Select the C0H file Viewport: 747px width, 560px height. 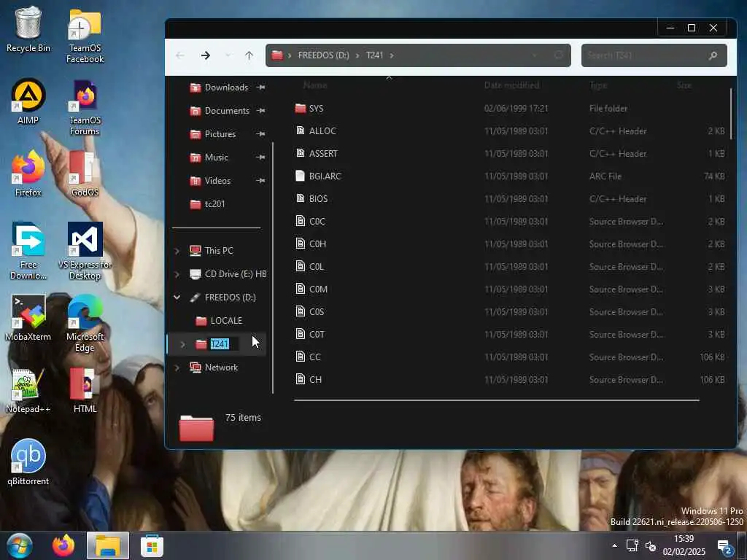click(510, 244)
